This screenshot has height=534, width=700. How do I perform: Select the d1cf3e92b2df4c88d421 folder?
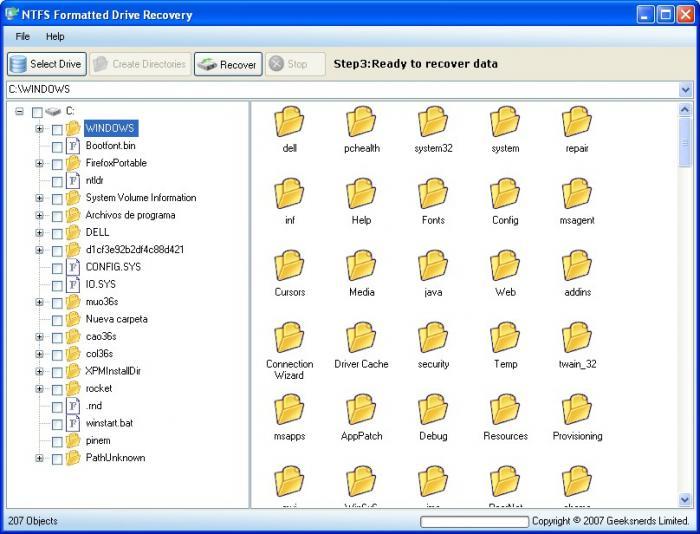tap(134, 250)
